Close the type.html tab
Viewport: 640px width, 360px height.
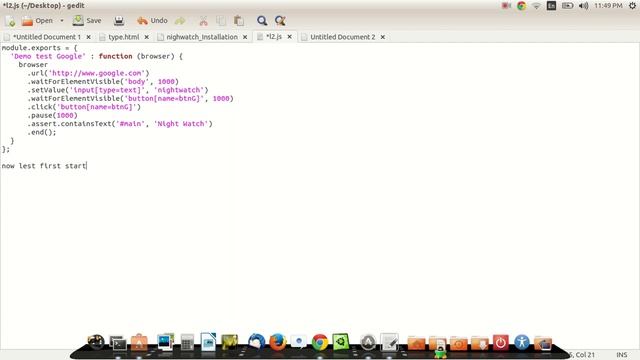tap(147, 37)
